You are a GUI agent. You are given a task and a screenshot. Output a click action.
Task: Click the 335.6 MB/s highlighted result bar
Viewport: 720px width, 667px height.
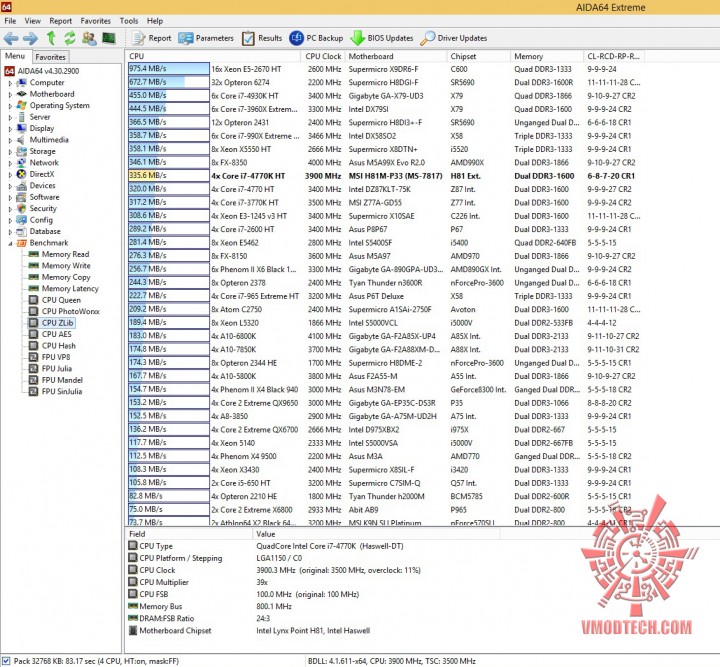pos(169,175)
